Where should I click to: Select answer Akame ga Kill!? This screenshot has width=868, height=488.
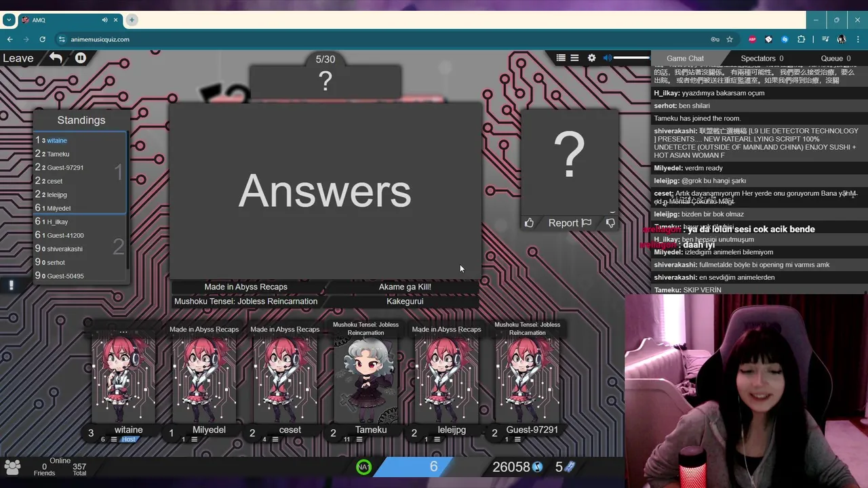(x=405, y=287)
